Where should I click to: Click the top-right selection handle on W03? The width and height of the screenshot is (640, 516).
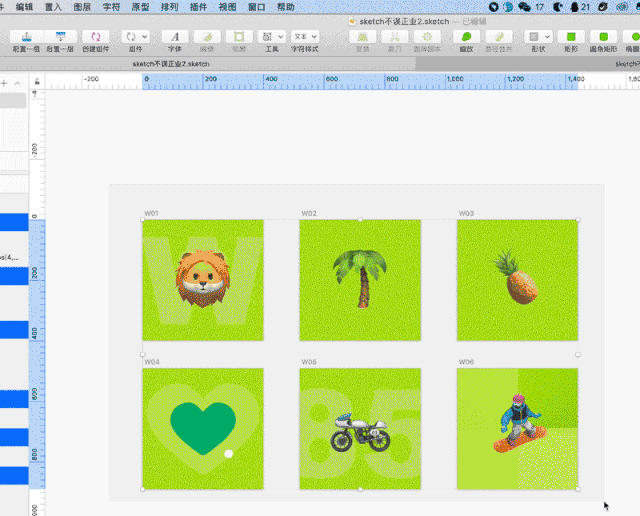click(x=578, y=220)
